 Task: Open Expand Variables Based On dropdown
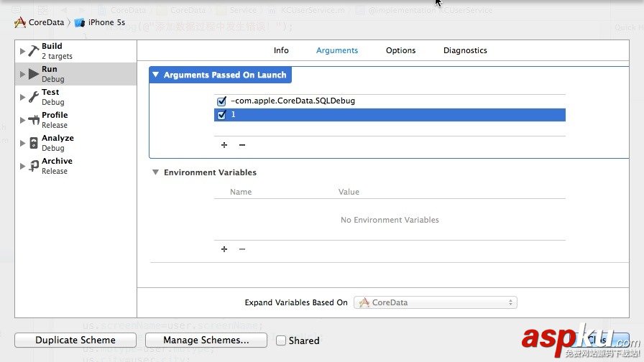click(435, 303)
